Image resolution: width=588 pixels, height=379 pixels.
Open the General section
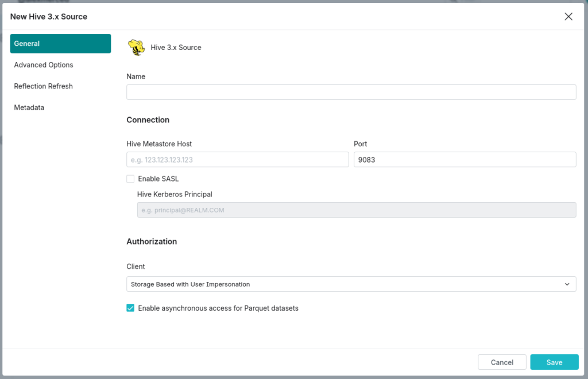point(60,44)
